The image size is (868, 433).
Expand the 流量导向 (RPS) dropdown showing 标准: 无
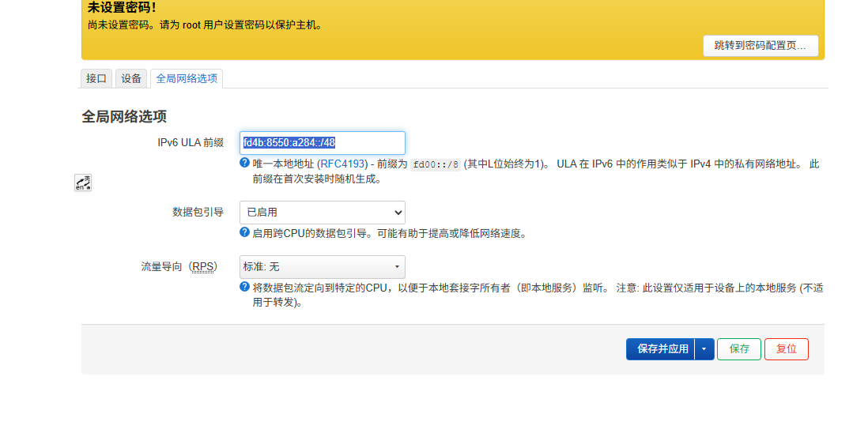point(323,267)
